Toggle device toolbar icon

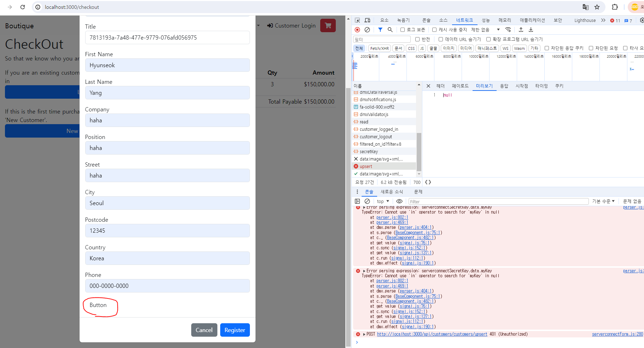(x=367, y=20)
